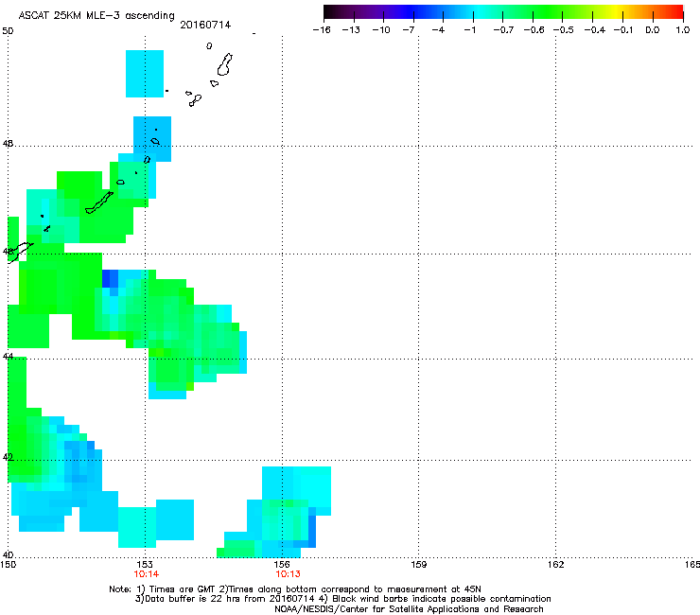Click the colorbar label -10

[x=381, y=30]
